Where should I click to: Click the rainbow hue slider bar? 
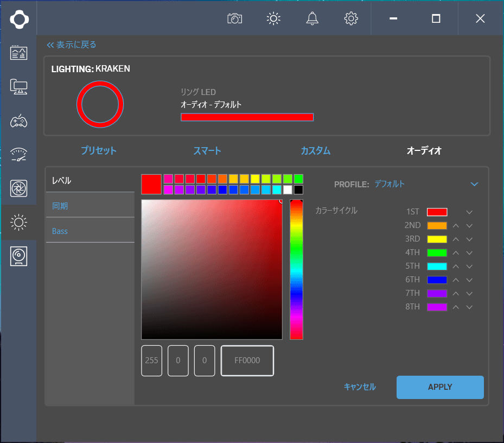(x=296, y=270)
